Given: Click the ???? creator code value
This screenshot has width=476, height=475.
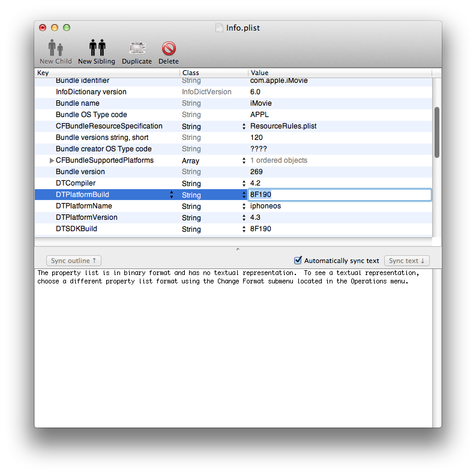Looking at the screenshot, I should 258,149.
